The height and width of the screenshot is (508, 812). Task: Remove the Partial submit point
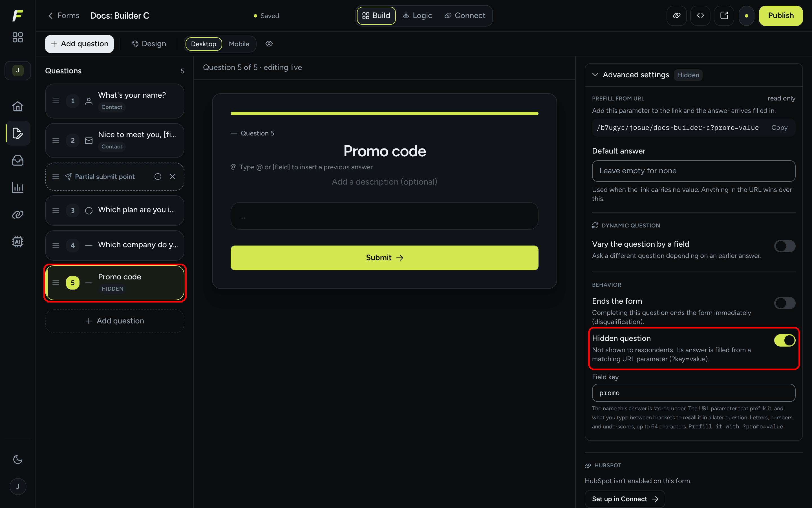173,176
